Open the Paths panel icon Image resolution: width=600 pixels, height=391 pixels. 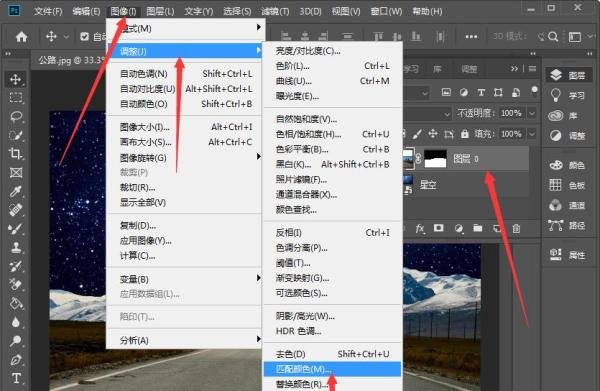pyautogui.click(x=556, y=226)
